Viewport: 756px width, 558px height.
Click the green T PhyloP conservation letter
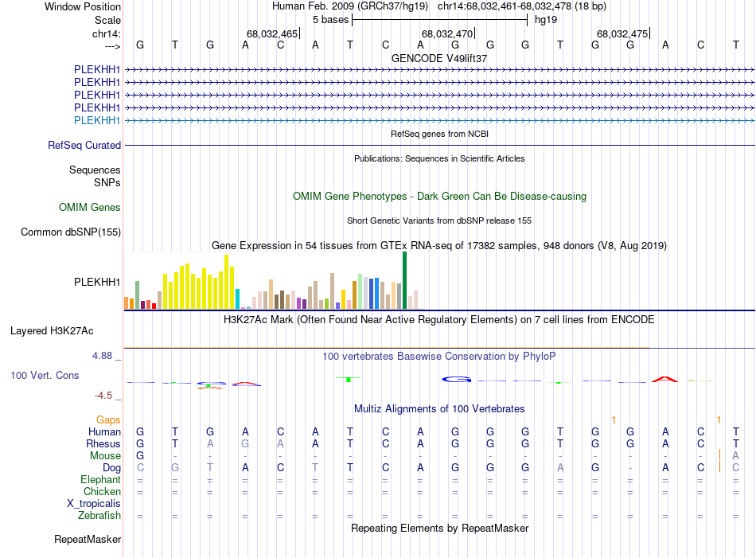tap(349, 379)
